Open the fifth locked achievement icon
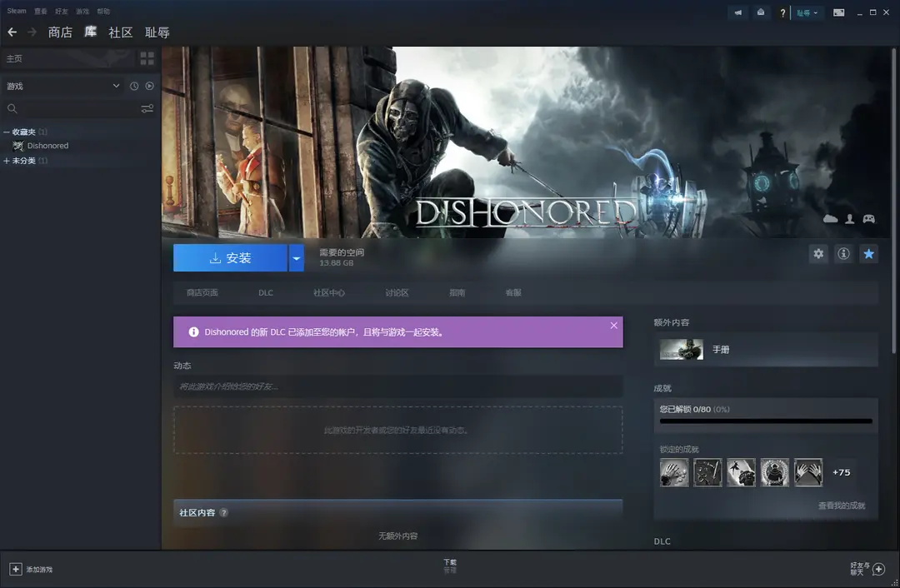 808,472
